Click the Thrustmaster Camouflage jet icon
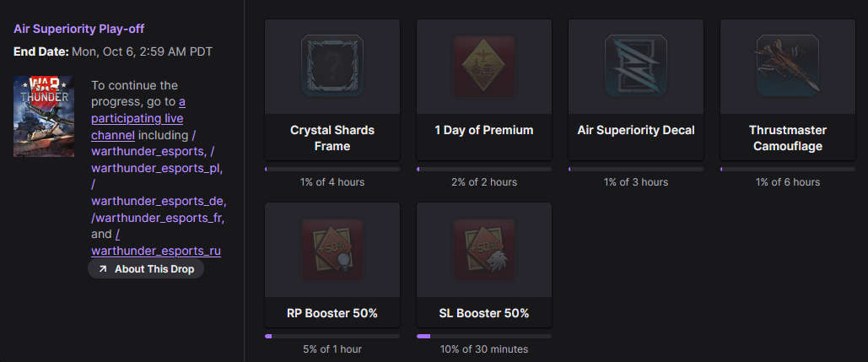Image resolution: width=868 pixels, height=362 pixels. point(788,65)
